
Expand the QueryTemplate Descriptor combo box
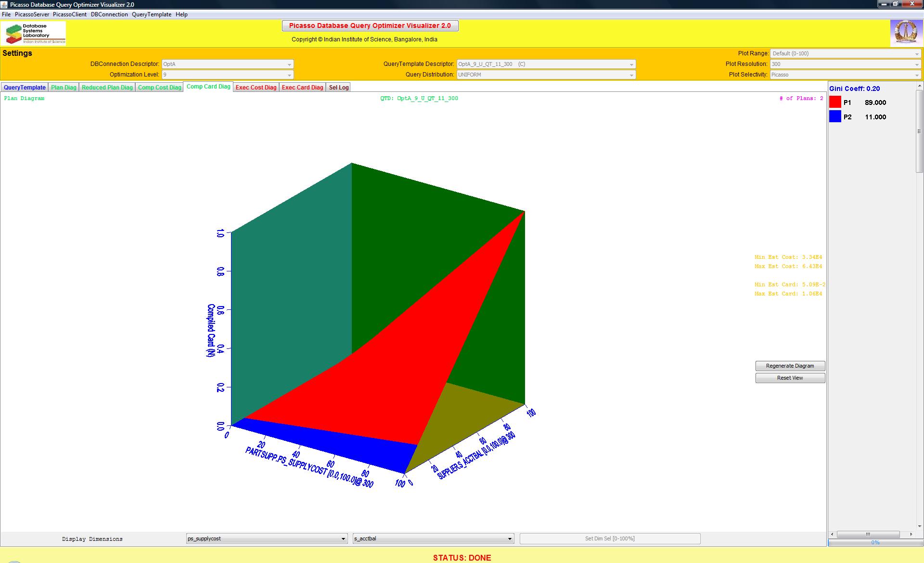click(546, 64)
